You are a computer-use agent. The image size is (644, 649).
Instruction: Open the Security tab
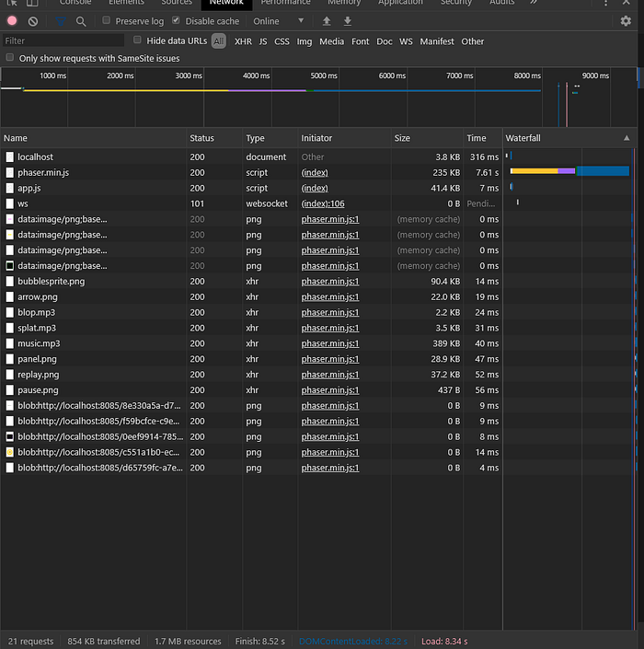455,3
